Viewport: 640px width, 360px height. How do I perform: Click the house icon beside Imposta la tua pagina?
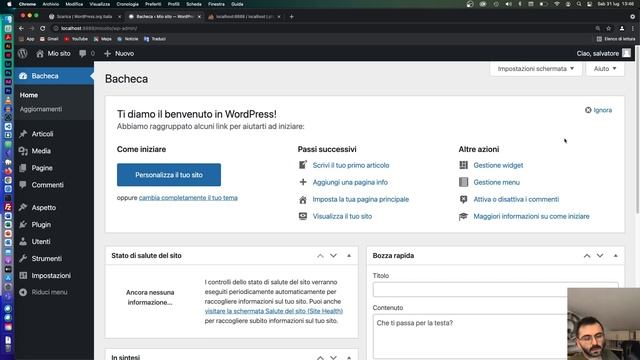click(303, 200)
